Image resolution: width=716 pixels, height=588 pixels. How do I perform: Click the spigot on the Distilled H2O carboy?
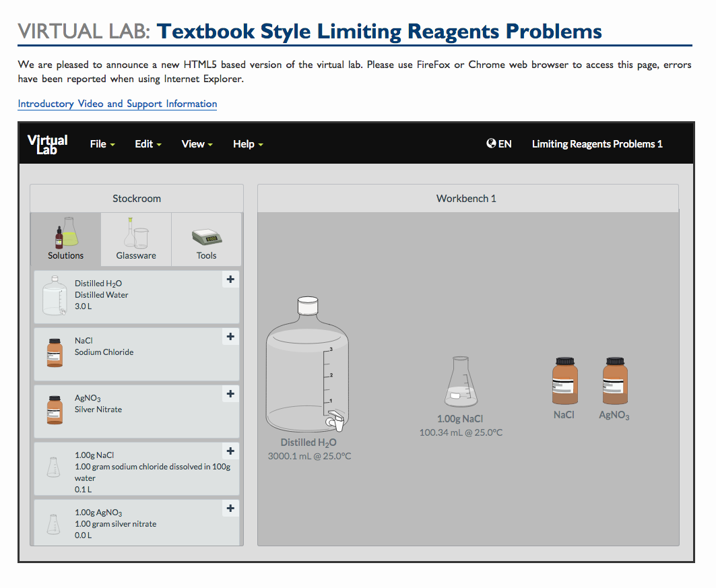333,421
